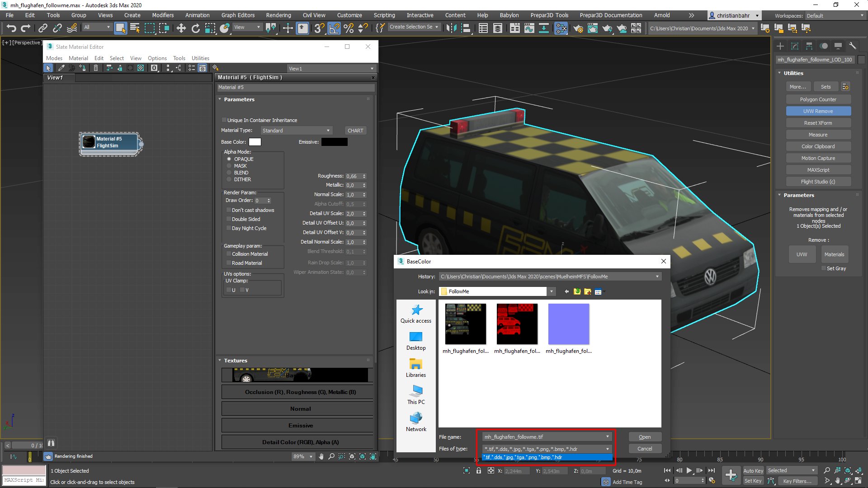Viewport: 868px width, 488px height.
Task: Select the Pick Material eyedropper in Slate editor
Action: pyautogui.click(x=61, y=68)
